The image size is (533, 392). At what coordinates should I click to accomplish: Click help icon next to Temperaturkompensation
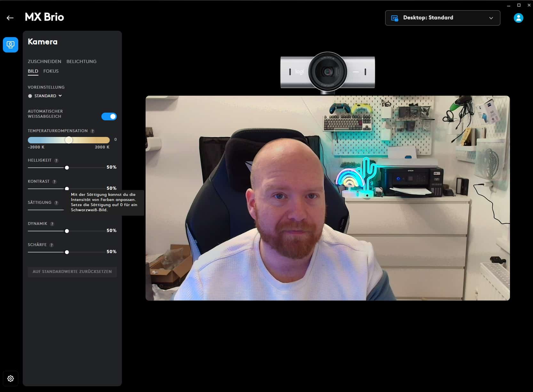coord(92,131)
